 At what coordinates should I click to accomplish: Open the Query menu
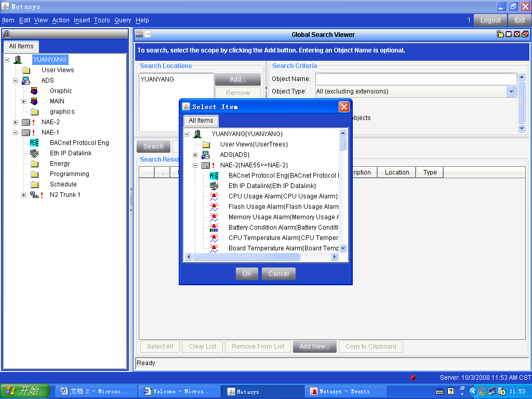pyautogui.click(x=123, y=20)
